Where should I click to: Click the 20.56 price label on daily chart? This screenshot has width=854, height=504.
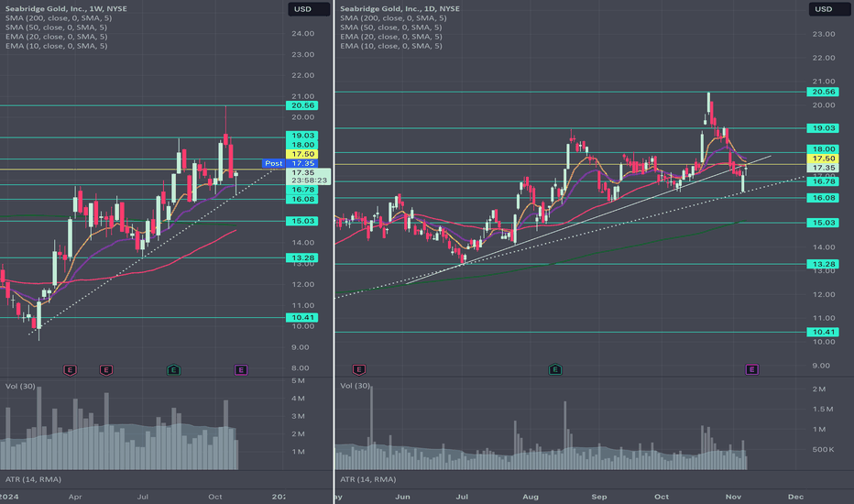tap(823, 92)
